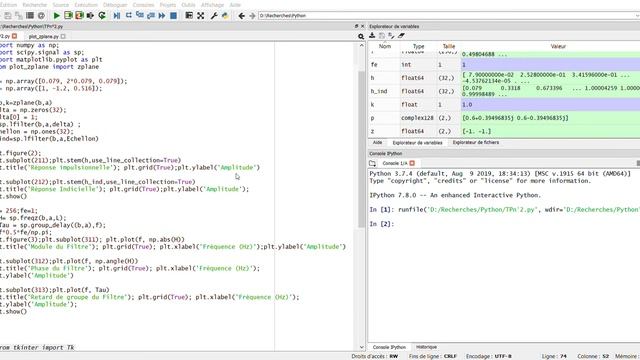Viewport: 640px width, 360px height.
Task: Save variable explorer data
Action: point(382,36)
